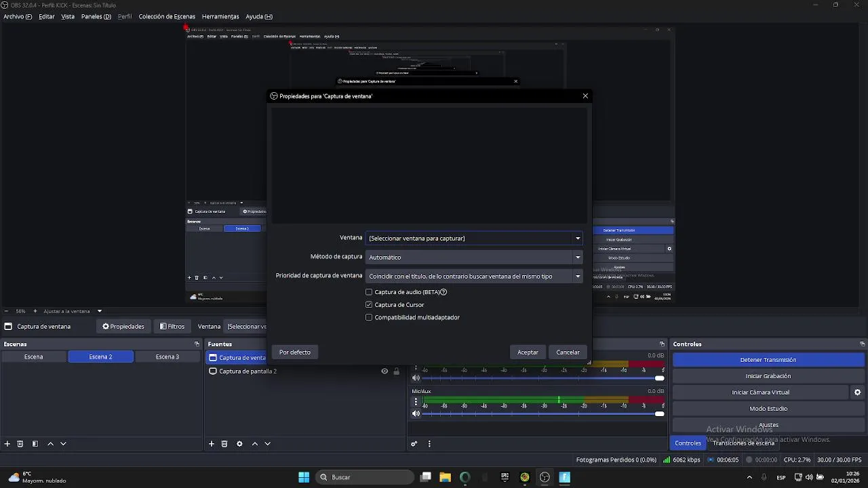
Task: Click Windows taskbar Buscar search box
Action: click(x=365, y=477)
